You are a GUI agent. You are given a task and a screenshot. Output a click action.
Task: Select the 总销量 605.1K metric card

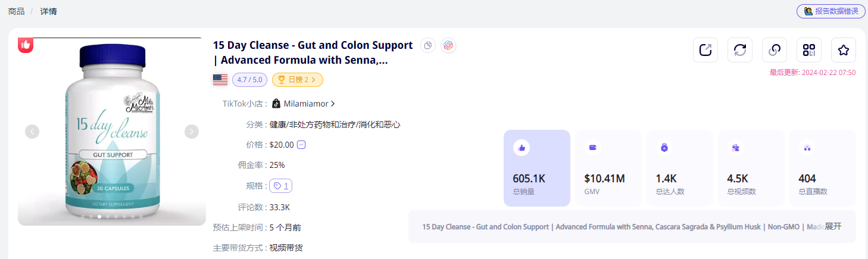click(x=536, y=168)
